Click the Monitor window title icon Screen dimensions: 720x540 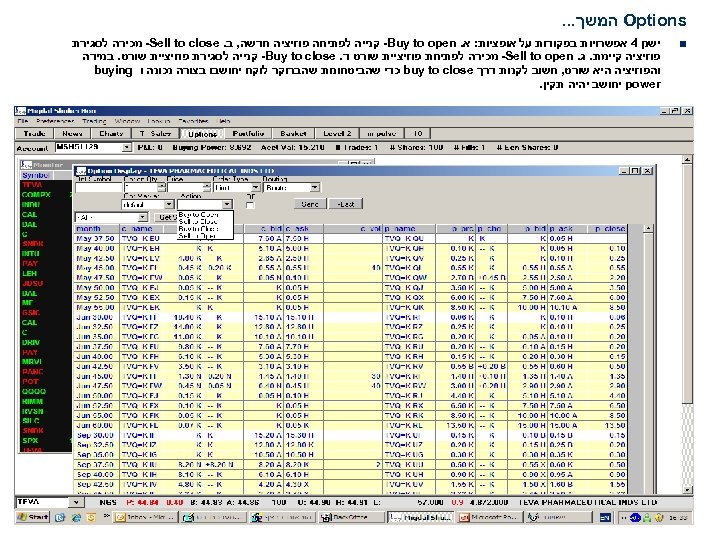26,164
